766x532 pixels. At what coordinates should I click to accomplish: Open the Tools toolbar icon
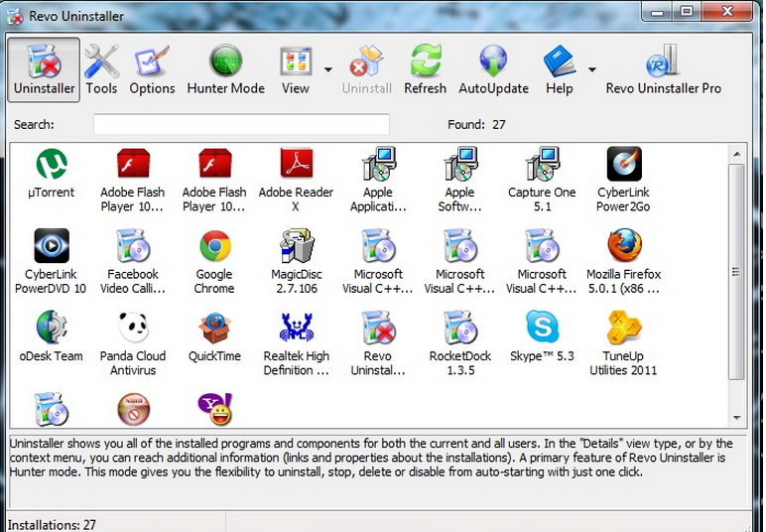[101, 69]
